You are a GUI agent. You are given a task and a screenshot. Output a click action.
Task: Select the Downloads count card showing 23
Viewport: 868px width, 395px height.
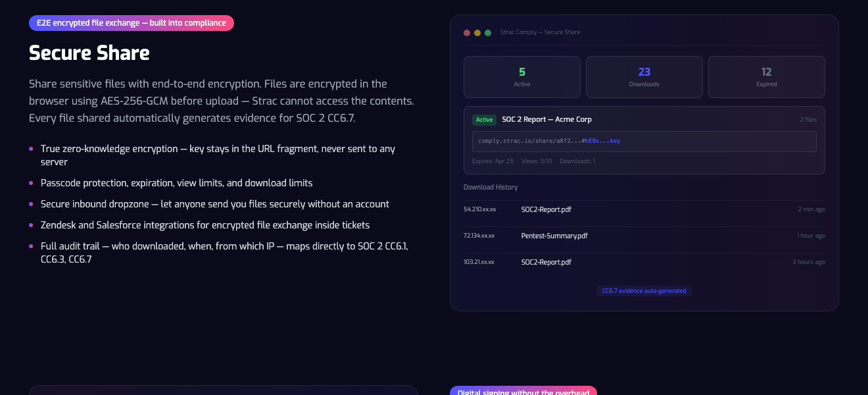click(x=644, y=77)
